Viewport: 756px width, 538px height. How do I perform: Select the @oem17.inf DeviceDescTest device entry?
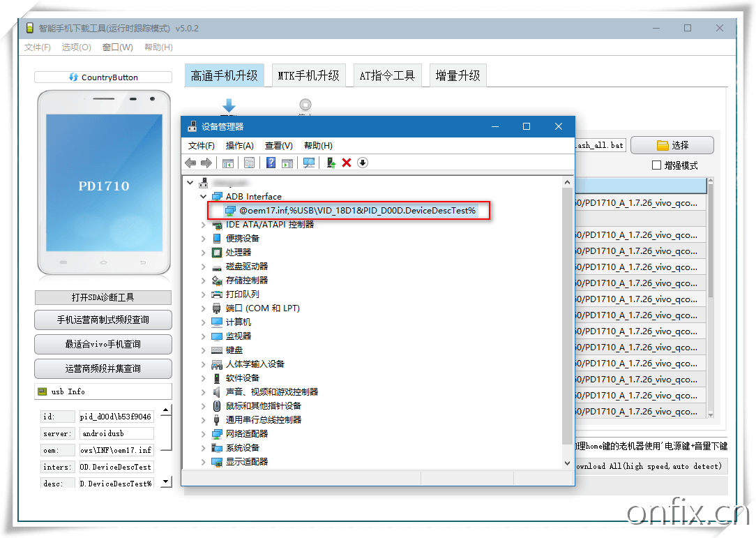pos(356,211)
